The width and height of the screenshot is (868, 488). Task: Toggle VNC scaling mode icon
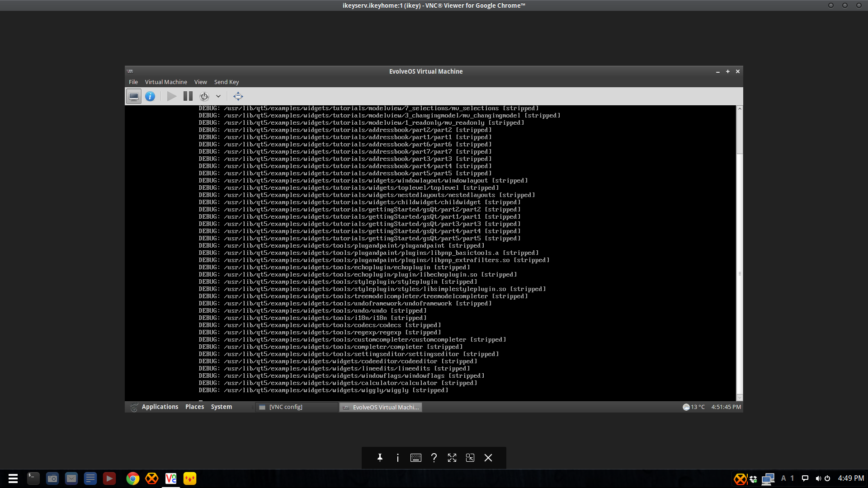click(x=470, y=458)
